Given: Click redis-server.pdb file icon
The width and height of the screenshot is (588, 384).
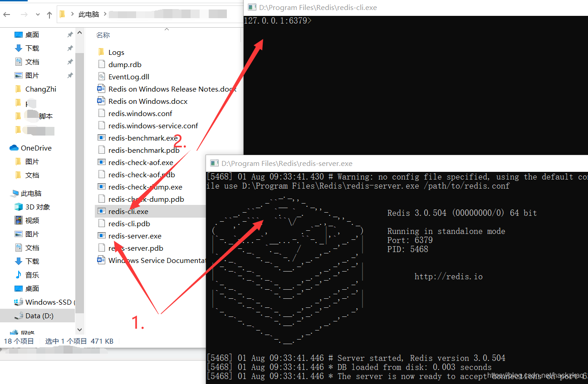Looking at the screenshot, I should tap(102, 248).
